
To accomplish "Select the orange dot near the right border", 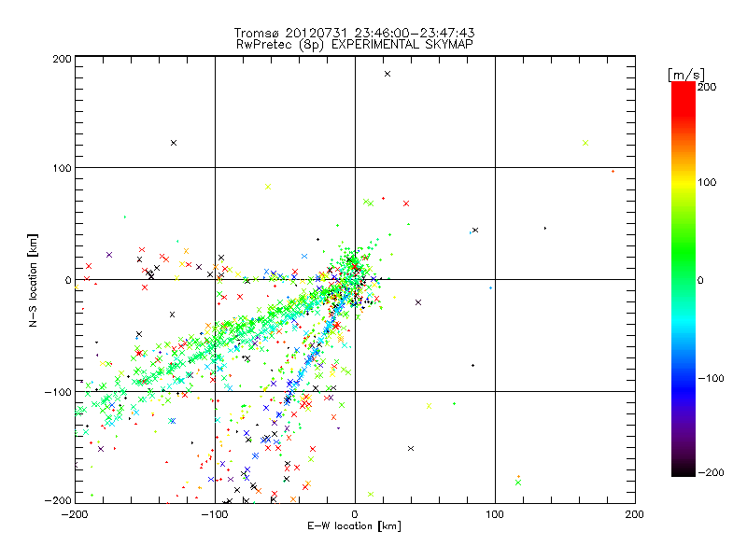I will click(613, 172).
